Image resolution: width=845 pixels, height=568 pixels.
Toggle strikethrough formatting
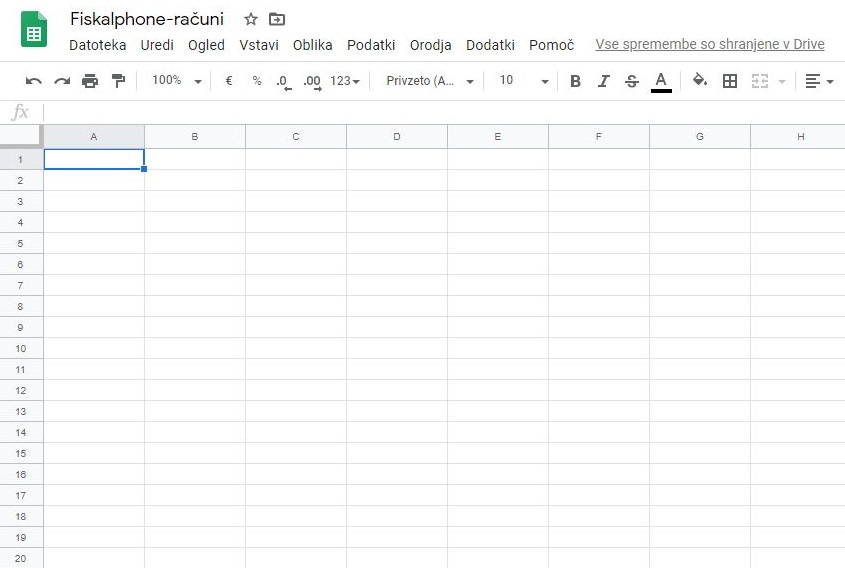pos(632,81)
